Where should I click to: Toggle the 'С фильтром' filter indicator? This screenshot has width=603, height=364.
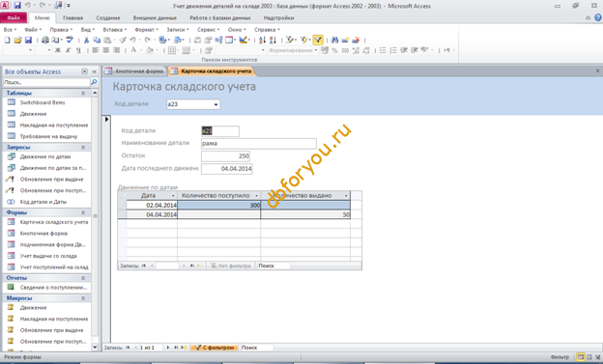click(214, 348)
